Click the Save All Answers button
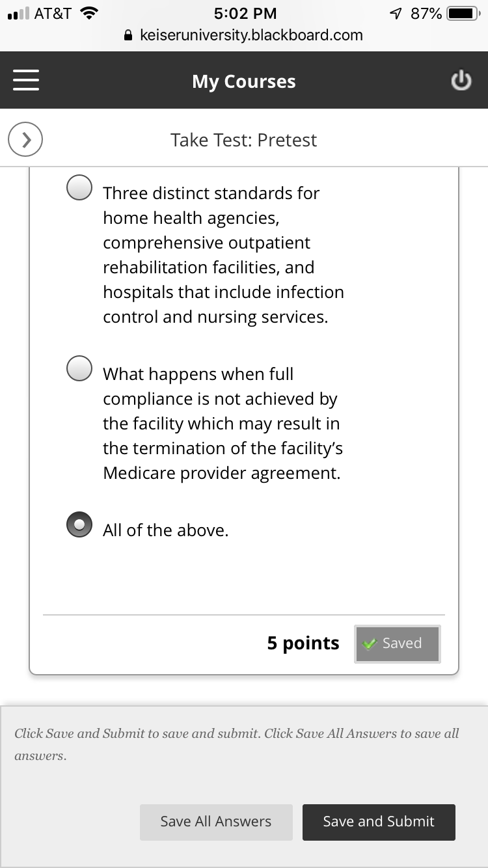This screenshot has height=868, width=488. coord(216,822)
